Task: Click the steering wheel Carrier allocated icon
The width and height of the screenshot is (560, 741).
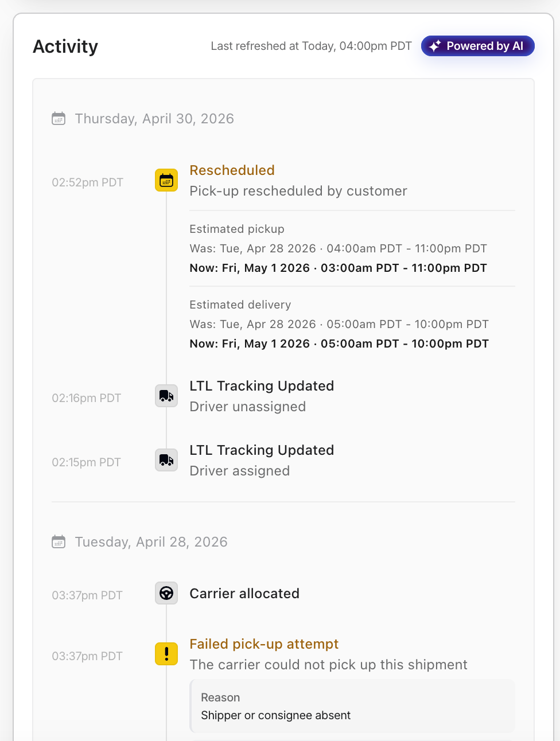Action: point(166,593)
